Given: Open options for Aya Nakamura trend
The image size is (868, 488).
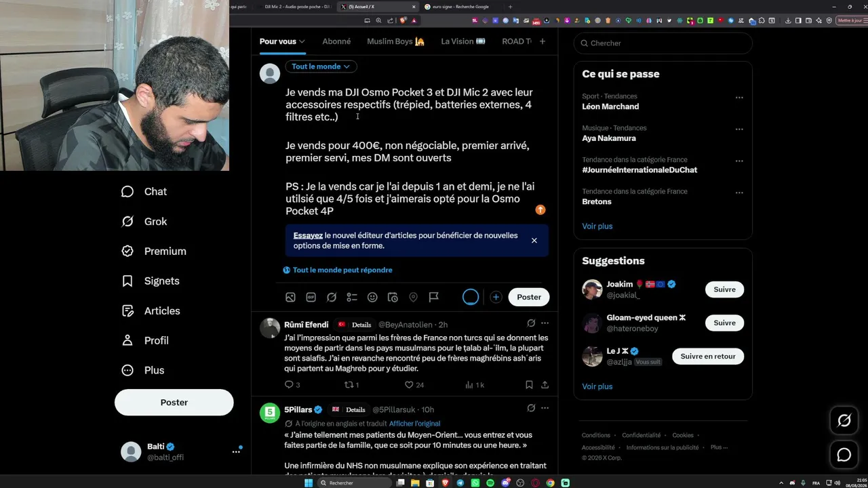Looking at the screenshot, I should click(x=739, y=129).
